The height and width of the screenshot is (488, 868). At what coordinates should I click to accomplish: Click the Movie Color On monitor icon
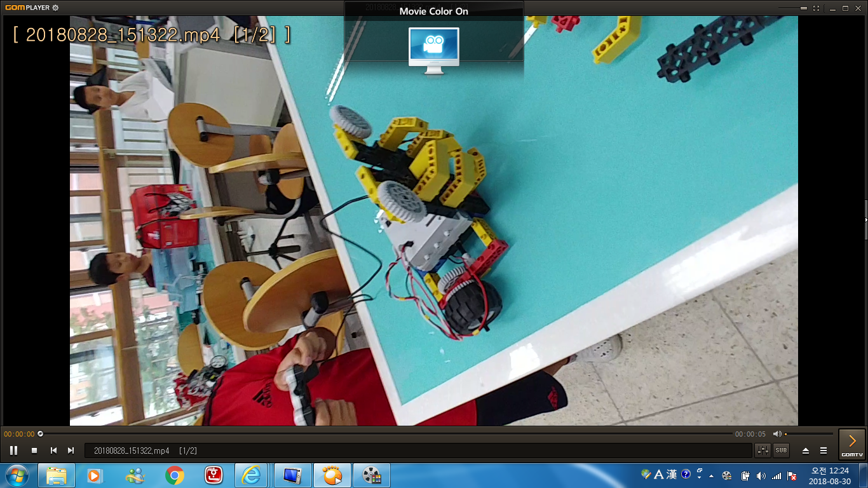coord(434,50)
